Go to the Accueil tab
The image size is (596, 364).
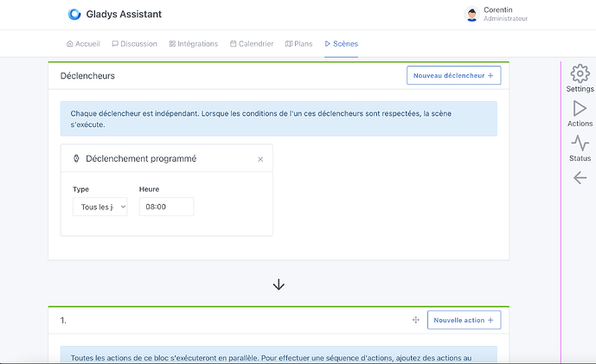(83, 43)
